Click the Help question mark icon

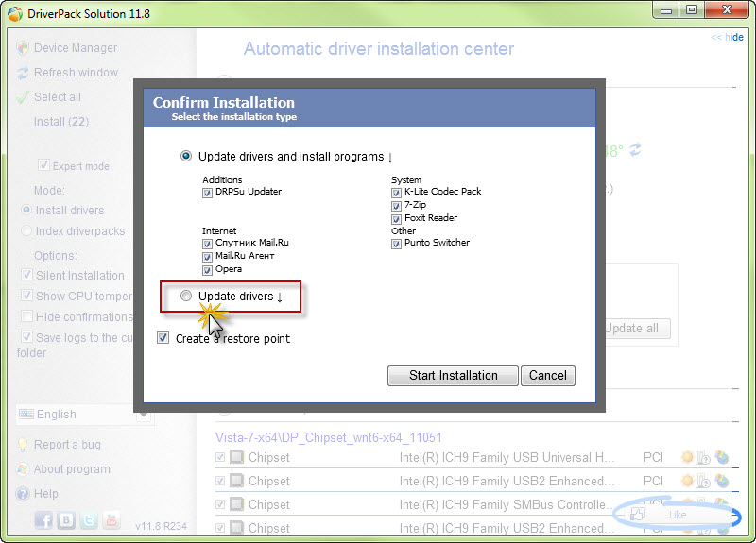tap(23, 494)
